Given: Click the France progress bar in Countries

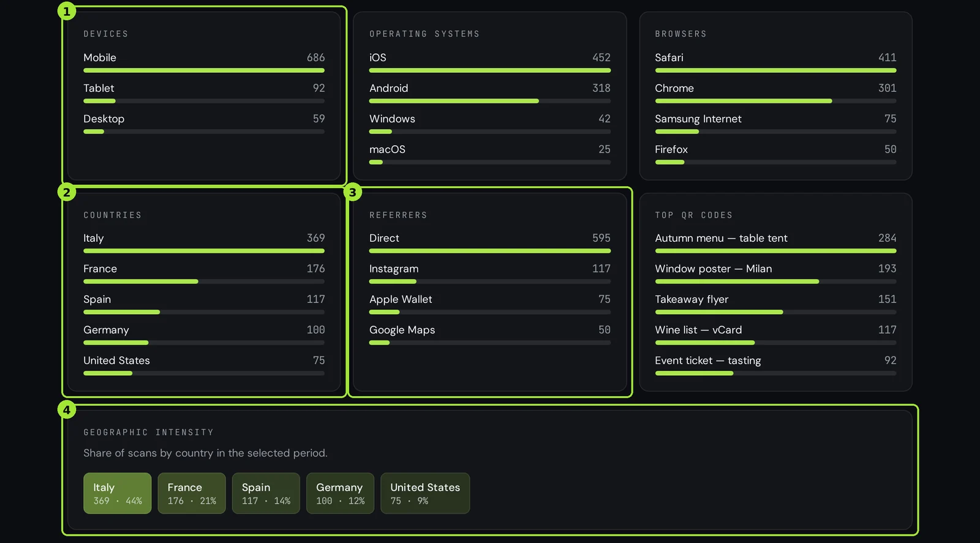Looking at the screenshot, I should coord(204,282).
